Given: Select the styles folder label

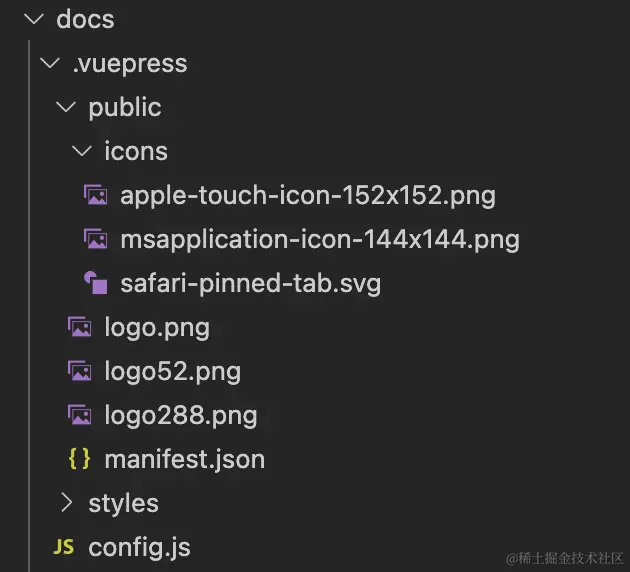Looking at the screenshot, I should pos(124,504).
